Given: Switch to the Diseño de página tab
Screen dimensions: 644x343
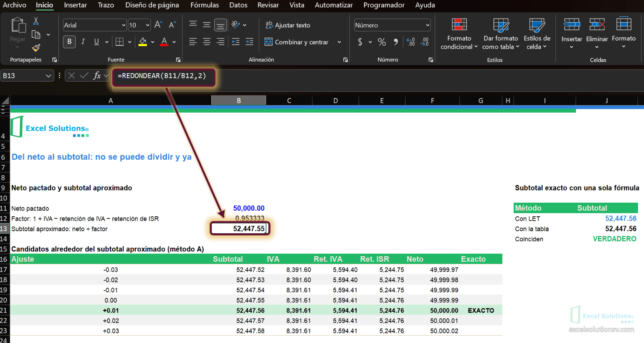Looking at the screenshot, I should pos(152,5).
